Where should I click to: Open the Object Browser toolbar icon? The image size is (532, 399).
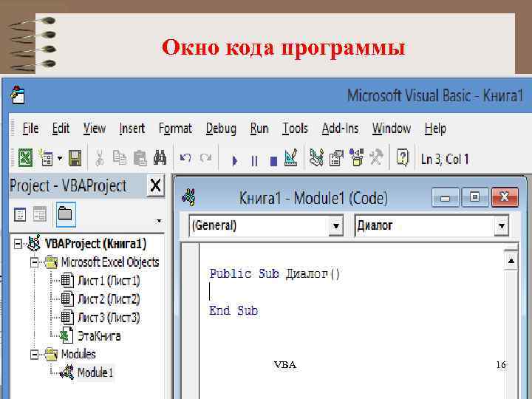tap(357, 157)
